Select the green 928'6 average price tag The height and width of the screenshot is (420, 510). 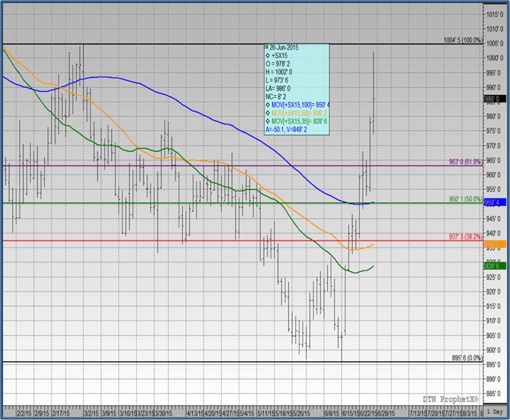pos(495,266)
